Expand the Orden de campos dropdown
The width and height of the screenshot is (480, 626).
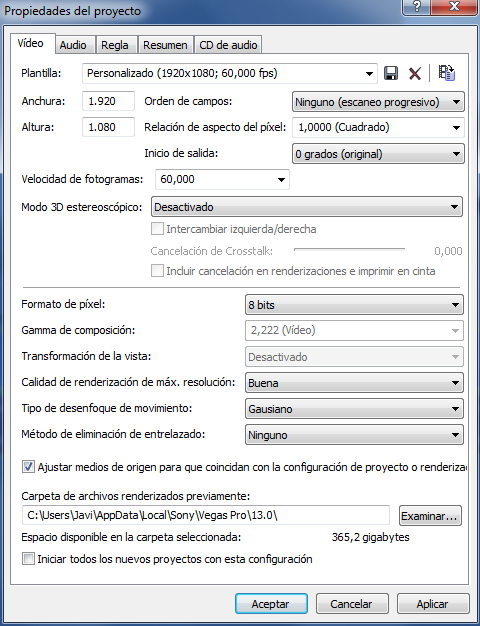(x=378, y=102)
